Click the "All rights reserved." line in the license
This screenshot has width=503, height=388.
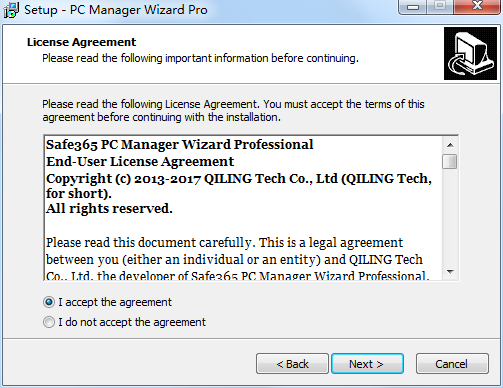tap(109, 209)
